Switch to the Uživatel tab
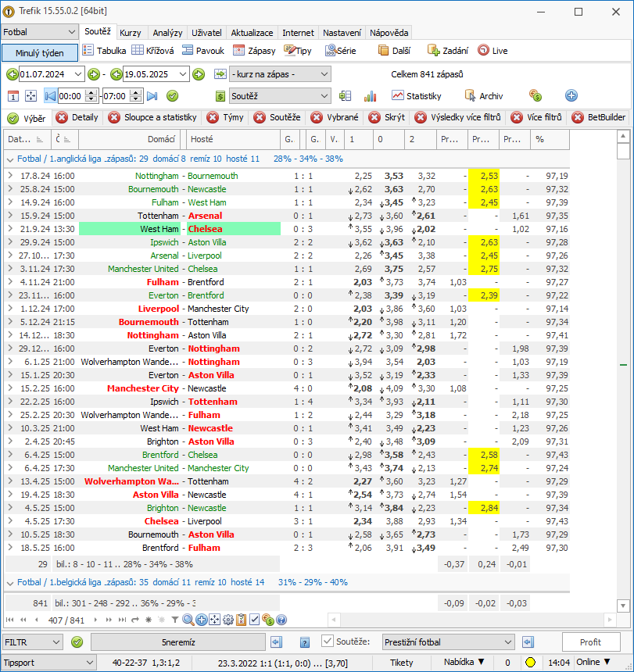The image size is (634, 672). click(x=206, y=33)
